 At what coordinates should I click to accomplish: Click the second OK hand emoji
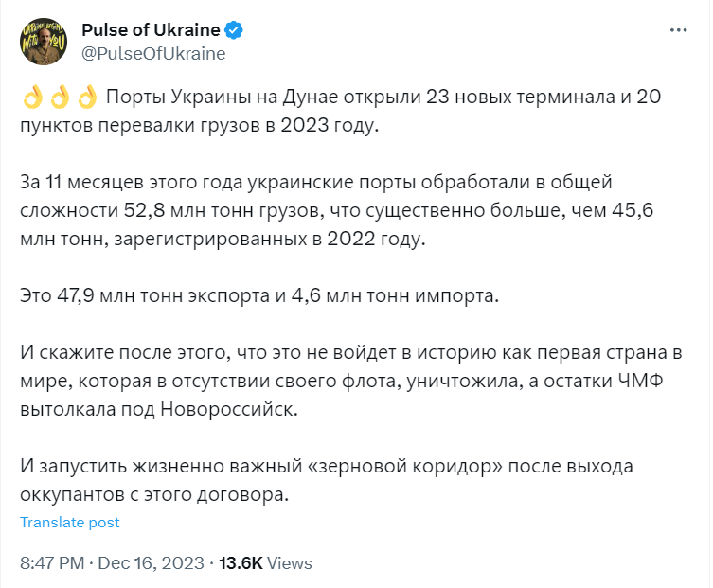click(x=59, y=98)
